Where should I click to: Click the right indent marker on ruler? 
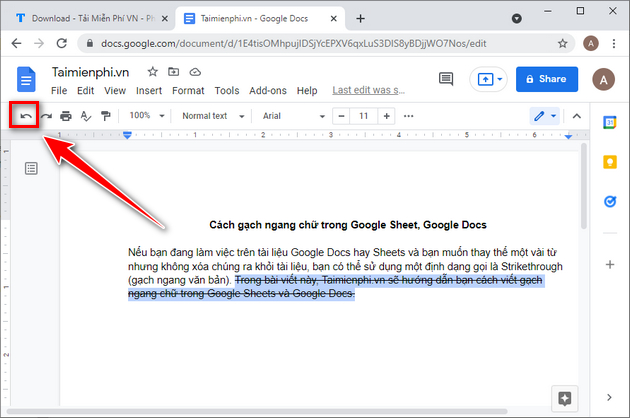[568, 137]
